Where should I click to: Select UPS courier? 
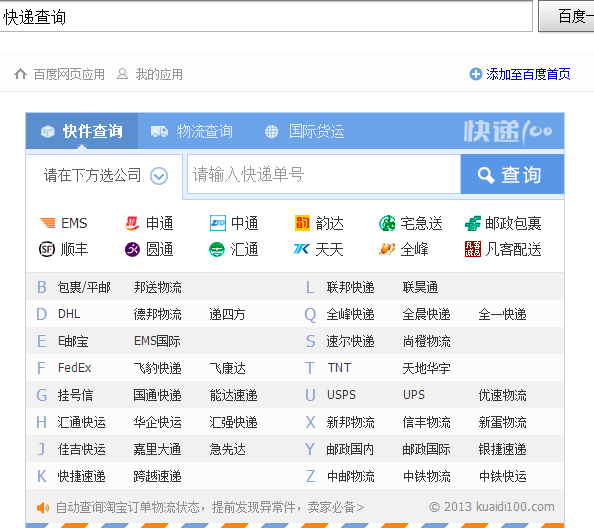click(414, 395)
